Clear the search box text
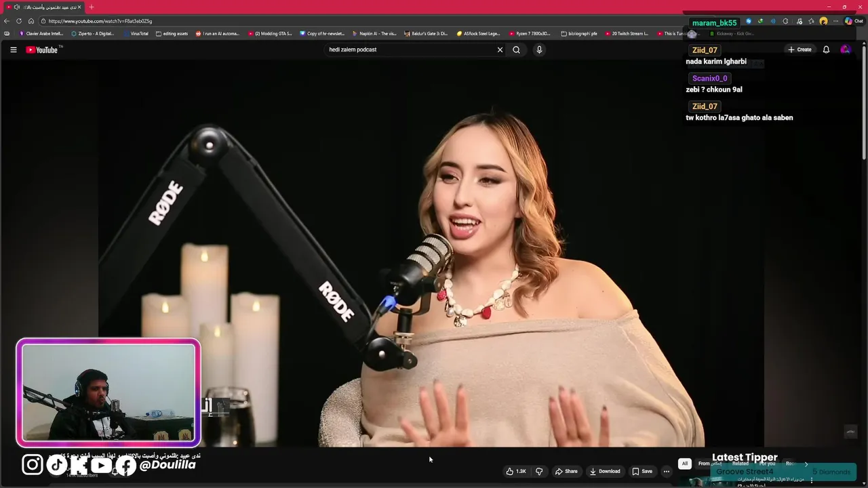Viewport: 868px width, 488px height. 500,49
